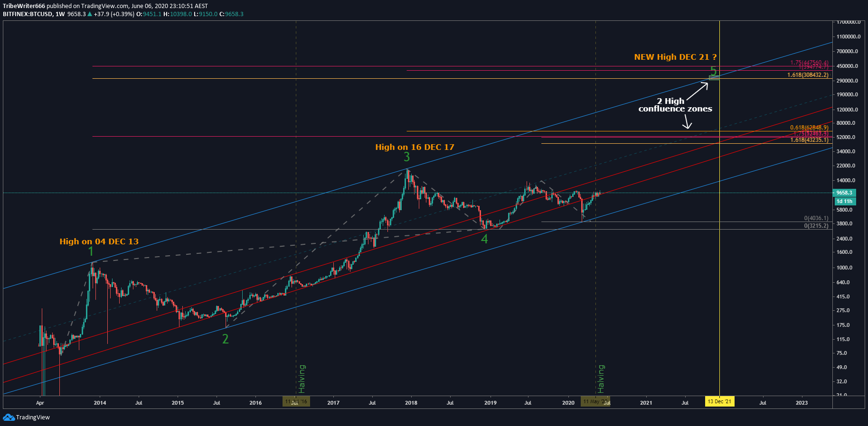This screenshot has width=868, height=426.
Task: Click the +37.9 (+0.39%) price change text
Action: tap(114, 14)
